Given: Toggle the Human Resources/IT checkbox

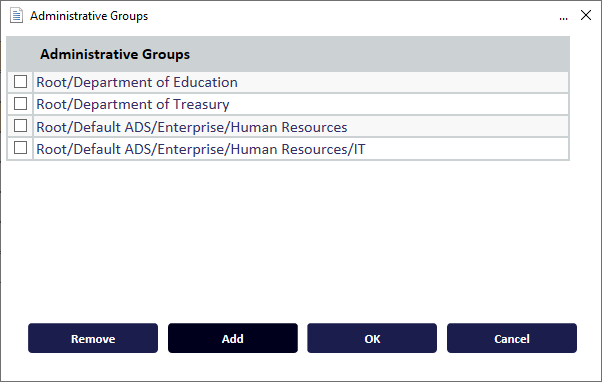Looking at the screenshot, I should tap(20, 148).
